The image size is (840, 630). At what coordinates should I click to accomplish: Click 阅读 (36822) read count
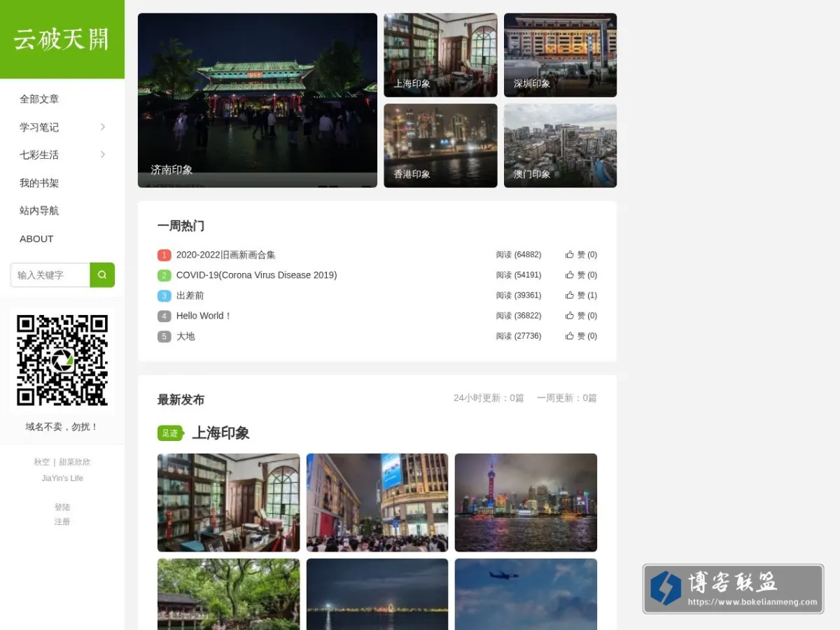pyautogui.click(x=519, y=316)
